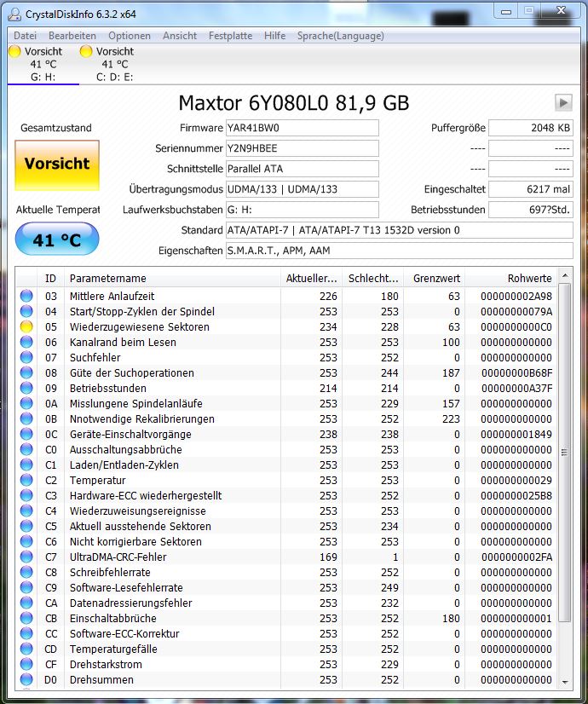Click the Rohwerte column header
The width and height of the screenshot is (588, 704).
point(510,279)
